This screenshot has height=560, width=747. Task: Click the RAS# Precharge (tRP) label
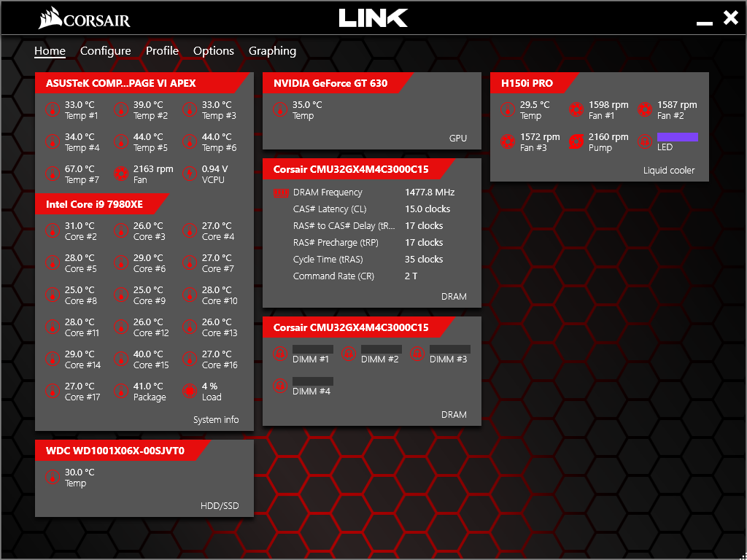[x=336, y=243]
